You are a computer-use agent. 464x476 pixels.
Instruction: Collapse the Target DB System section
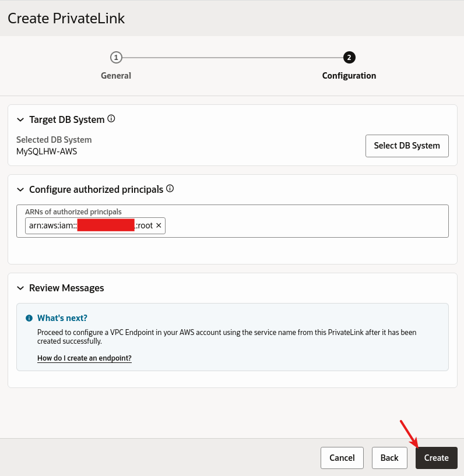21,120
